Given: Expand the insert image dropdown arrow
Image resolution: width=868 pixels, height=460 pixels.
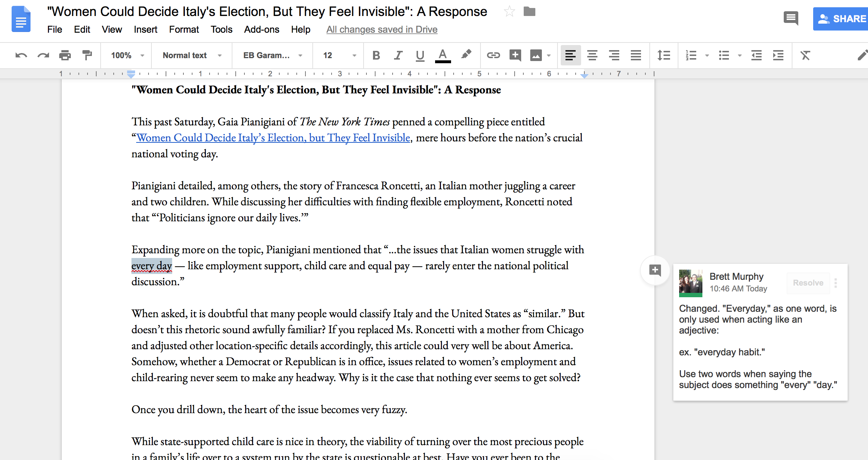Looking at the screenshot, I should [x=549, y=56].
